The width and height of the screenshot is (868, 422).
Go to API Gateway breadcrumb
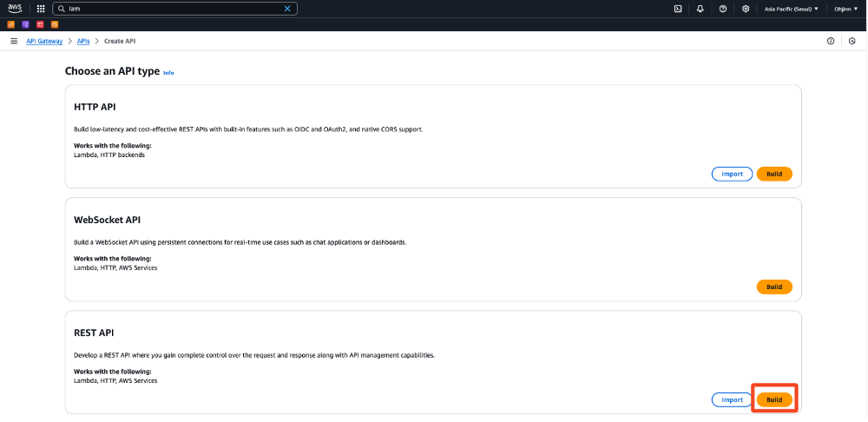click(x=44, y=41)
